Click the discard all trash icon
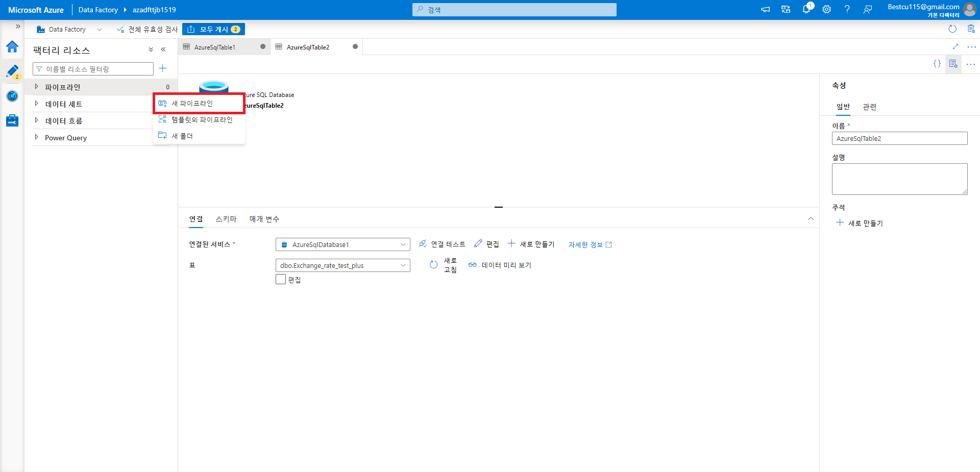 tap(971, 29)
